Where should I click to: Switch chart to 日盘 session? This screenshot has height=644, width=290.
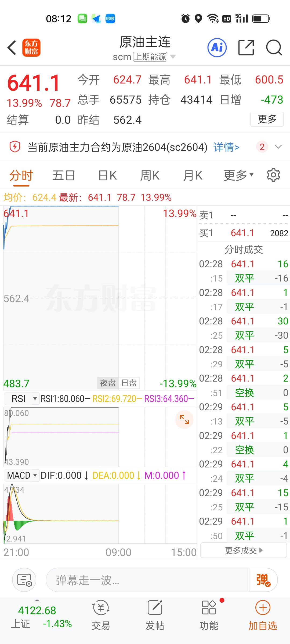coord(129,383)
